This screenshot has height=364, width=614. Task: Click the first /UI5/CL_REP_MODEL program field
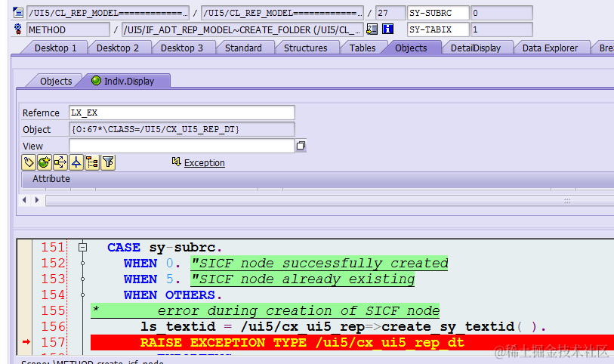coord(108,13)
